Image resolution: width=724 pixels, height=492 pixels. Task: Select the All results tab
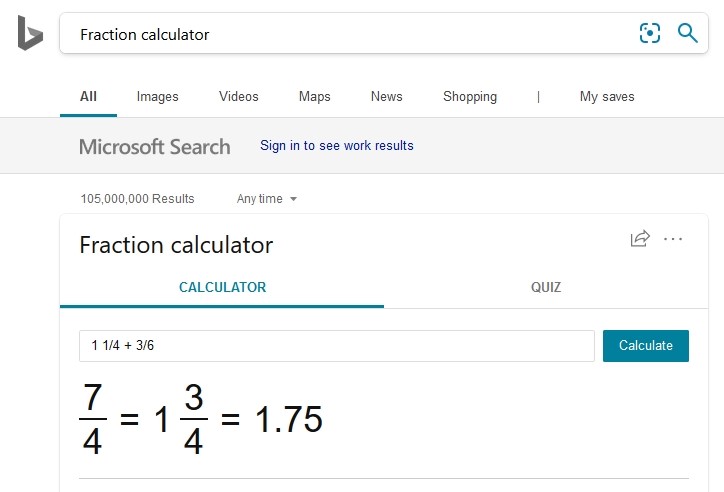(x=88, y=97)
